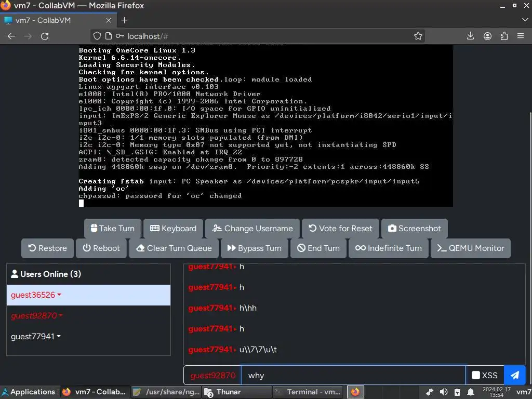Close the vm7 - CollabVM tab
The width and height of the screenshot is (532, 399).
109,20
